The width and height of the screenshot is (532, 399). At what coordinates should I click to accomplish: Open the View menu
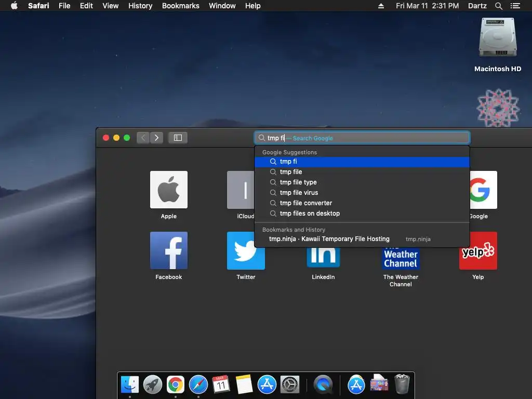(111, 6)
